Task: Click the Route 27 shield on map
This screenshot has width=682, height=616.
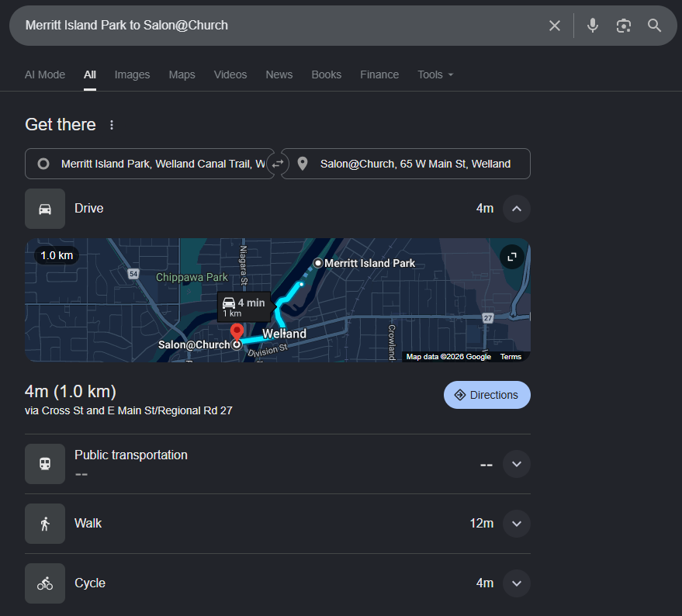Action: pyautogui.click(x=488, y=318)
